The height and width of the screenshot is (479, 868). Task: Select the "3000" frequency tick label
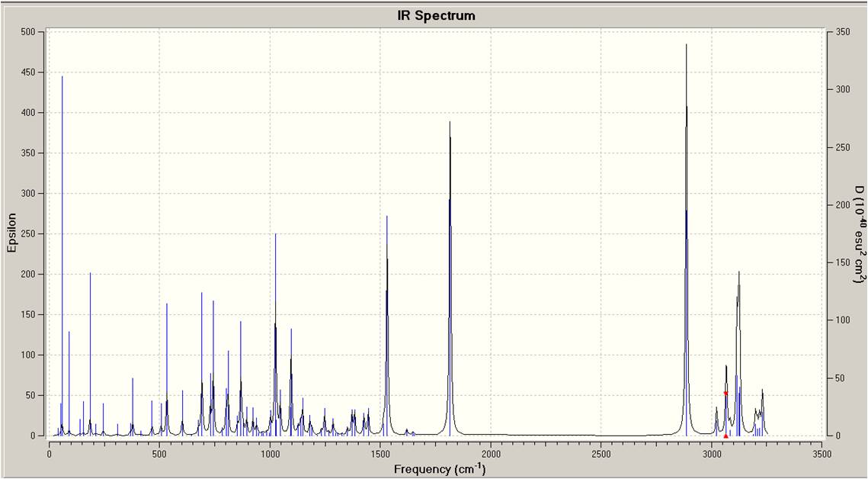click(x=712, y=455)
